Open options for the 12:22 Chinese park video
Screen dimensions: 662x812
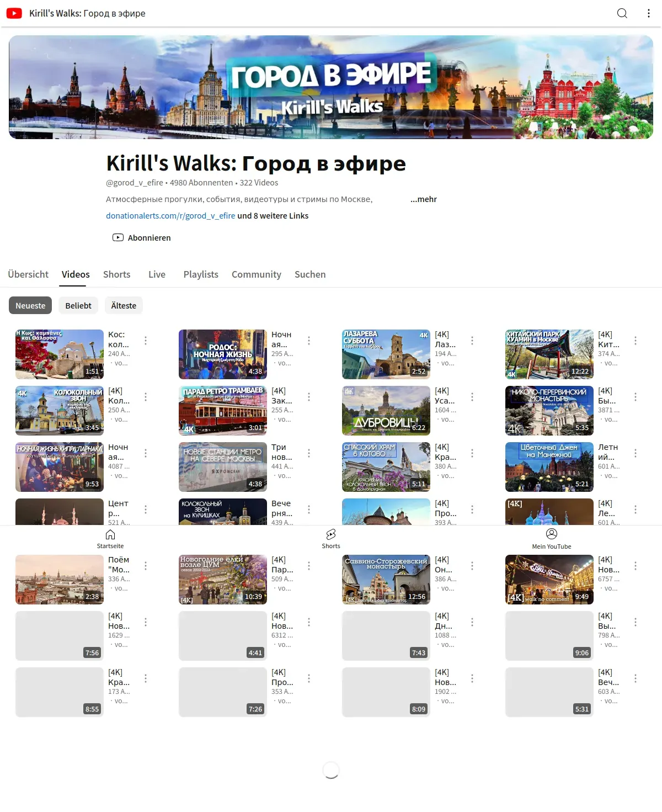(636, 341)
